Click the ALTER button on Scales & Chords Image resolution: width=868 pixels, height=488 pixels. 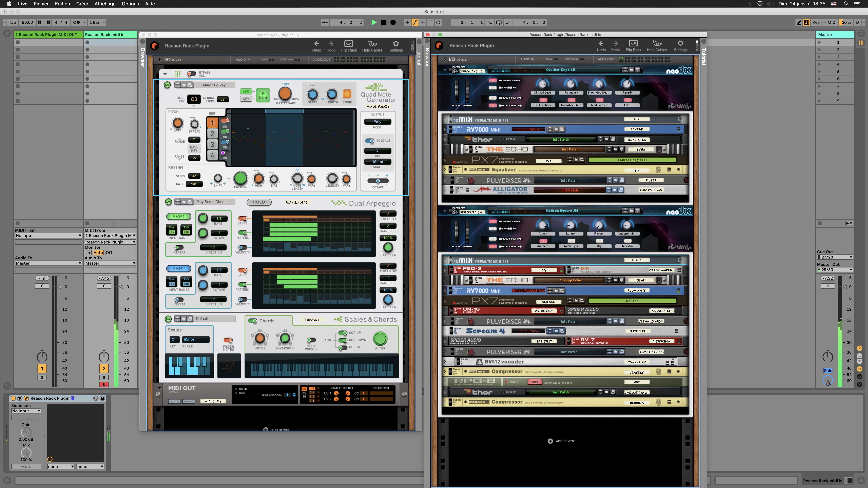pyautogui.click(x=380, y=339)
